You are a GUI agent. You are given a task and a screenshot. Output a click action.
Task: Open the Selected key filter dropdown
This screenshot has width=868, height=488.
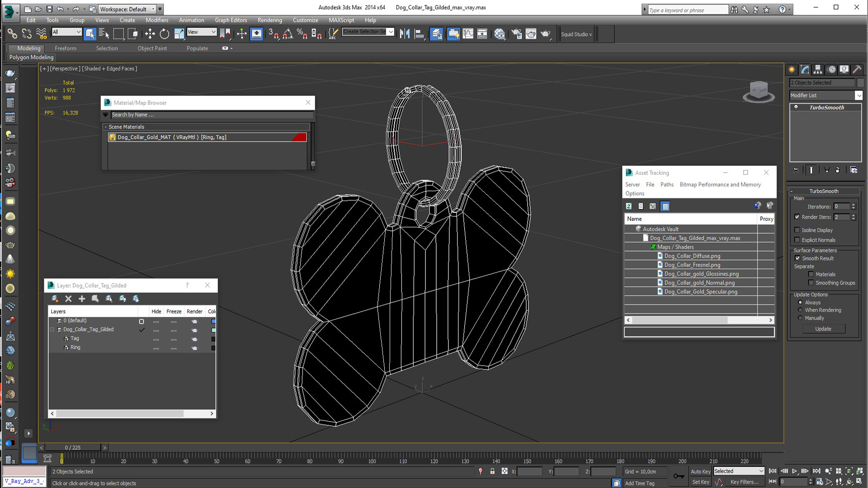click(739, 471)
